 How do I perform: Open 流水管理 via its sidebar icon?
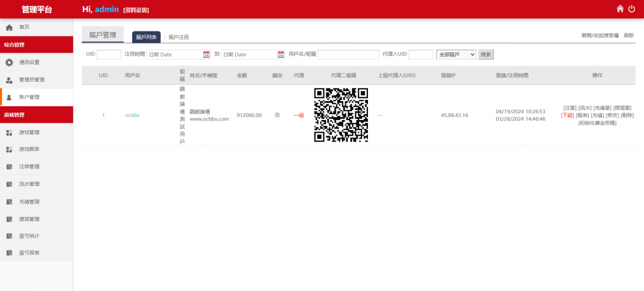click(9, 184)
